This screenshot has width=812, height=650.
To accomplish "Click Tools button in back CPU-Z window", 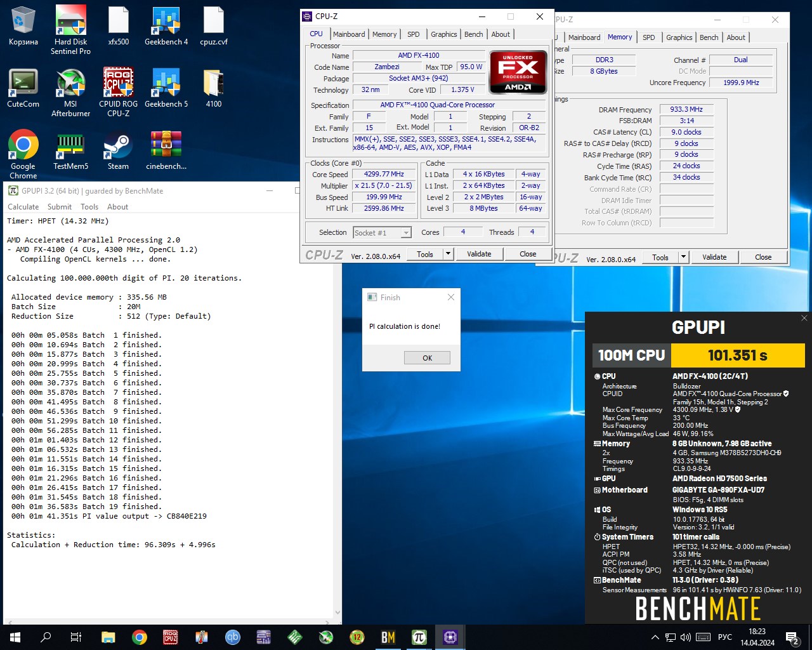I will click(x=660, y=257).
